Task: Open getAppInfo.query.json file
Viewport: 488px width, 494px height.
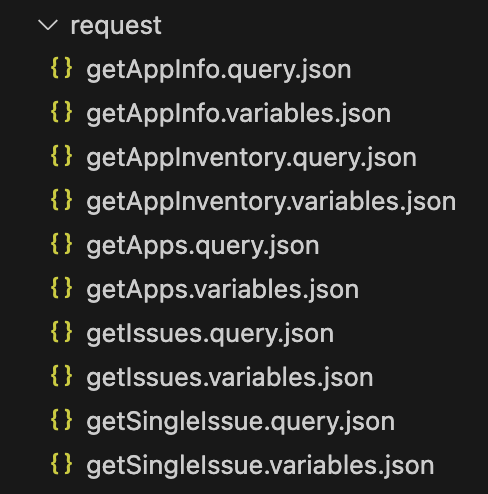Action: pos(219,71)
